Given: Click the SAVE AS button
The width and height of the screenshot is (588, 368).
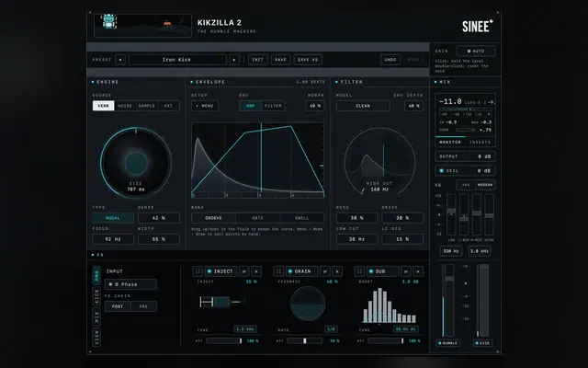Looking at the screenshot, I should [308, 60].
